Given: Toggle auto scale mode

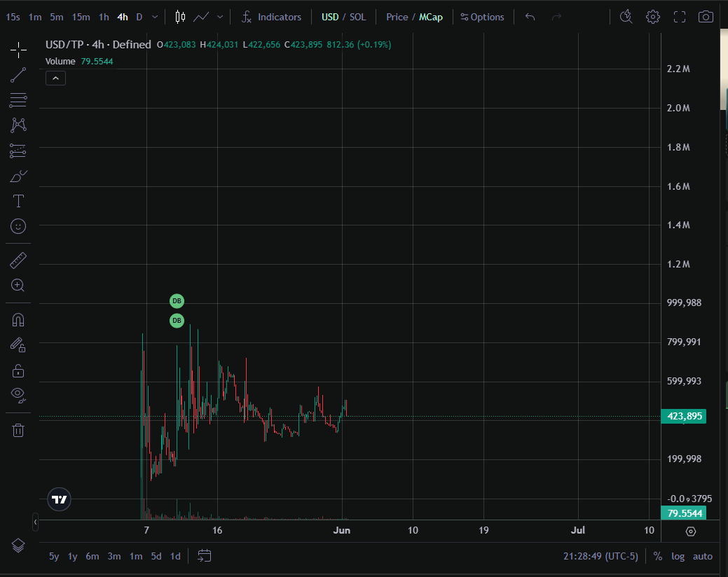Looking at the screenshot, I should tap(703, 556).
